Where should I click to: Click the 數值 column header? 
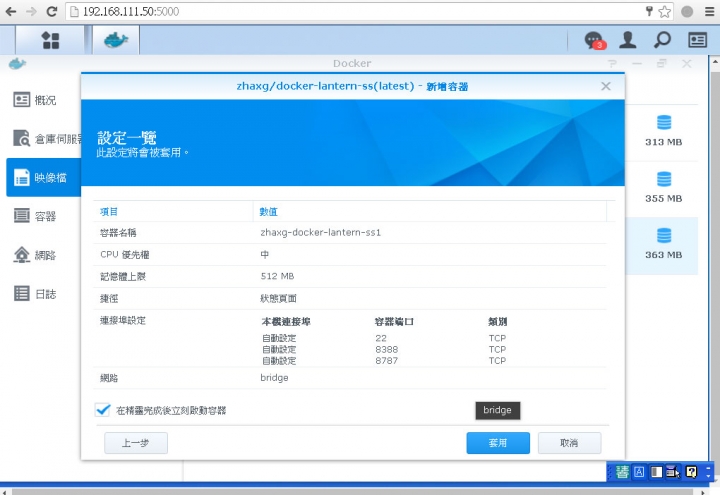pos(429,212)
